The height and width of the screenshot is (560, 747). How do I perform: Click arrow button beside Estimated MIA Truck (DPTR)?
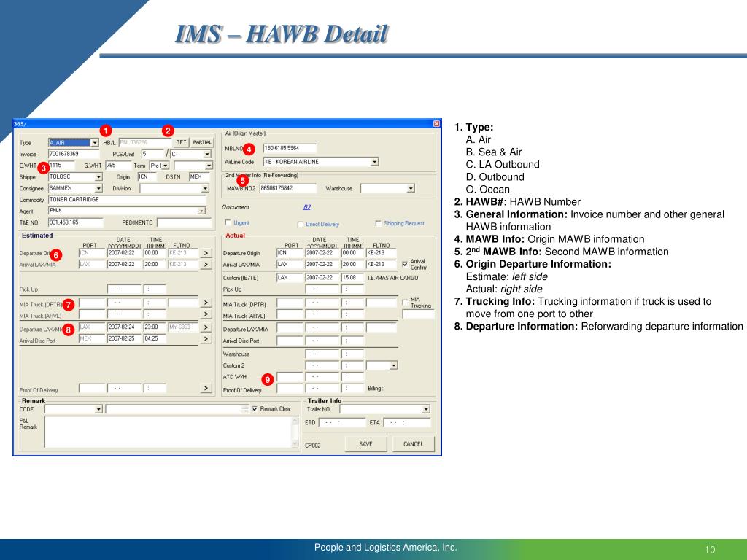206,303
